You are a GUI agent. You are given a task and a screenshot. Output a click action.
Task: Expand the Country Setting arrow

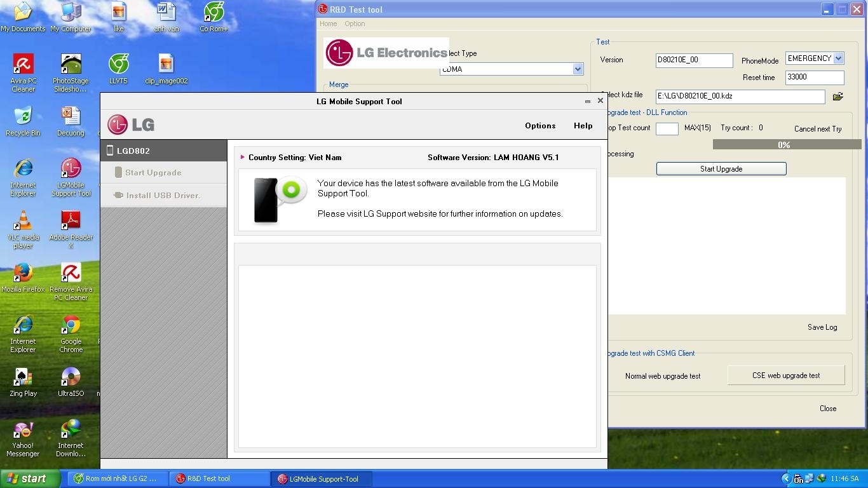click(x=243, y=157)
